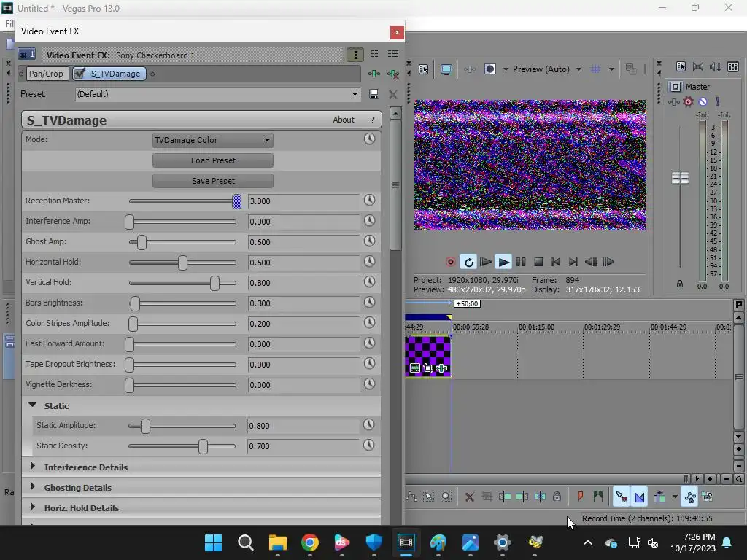Toggle animation for Ghost Amp parameter
The height and width of the screenshot is (560, 747).
point(369,241)
